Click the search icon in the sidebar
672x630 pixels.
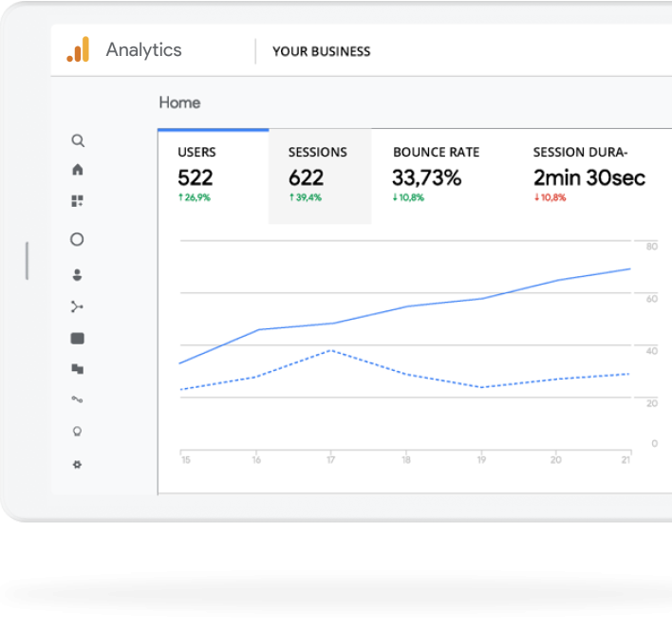pos(78,140)
